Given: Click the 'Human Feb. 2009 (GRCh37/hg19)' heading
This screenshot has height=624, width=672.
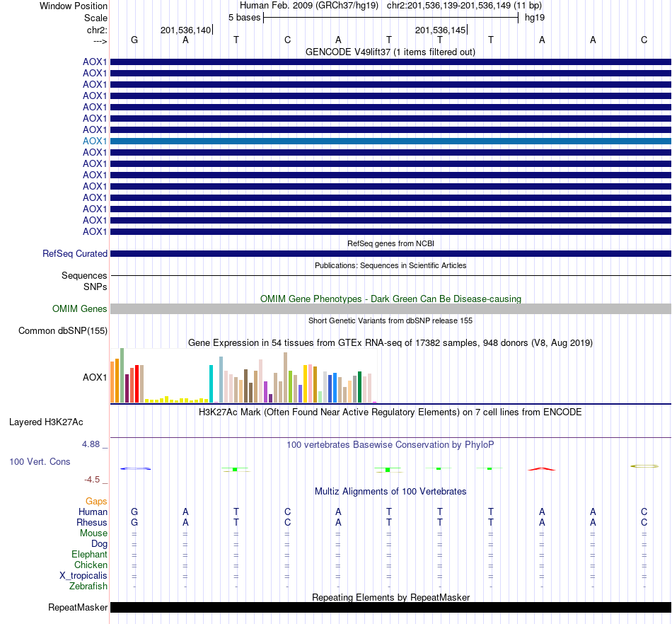Looking at the screenshot, I should (309, 6).
